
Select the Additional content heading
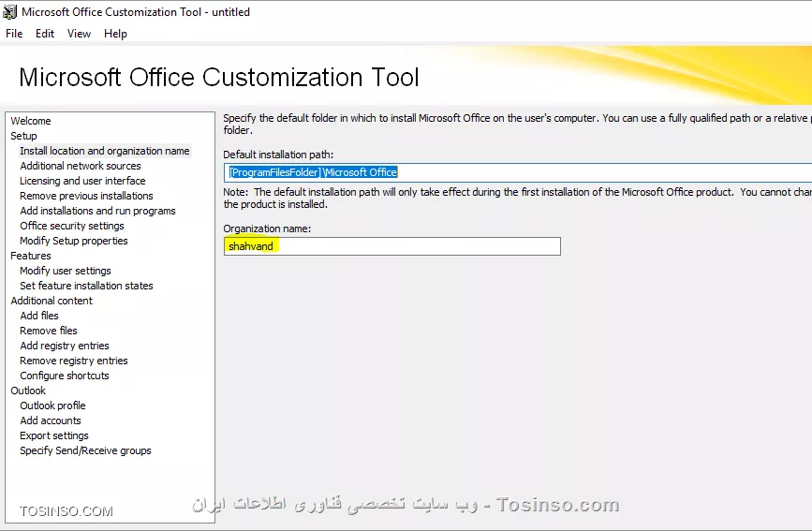tap(52, 301)
